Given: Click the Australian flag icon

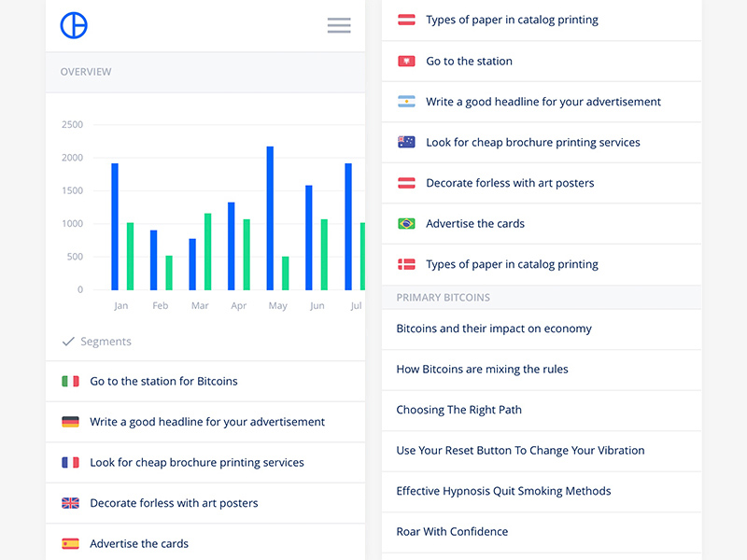Looking at the screenshot, I should [406, 142].
